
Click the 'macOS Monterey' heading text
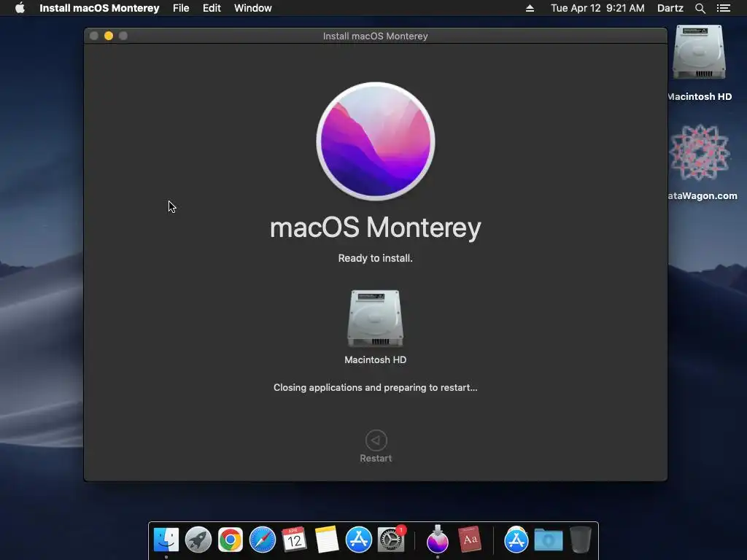click(376, 227)
